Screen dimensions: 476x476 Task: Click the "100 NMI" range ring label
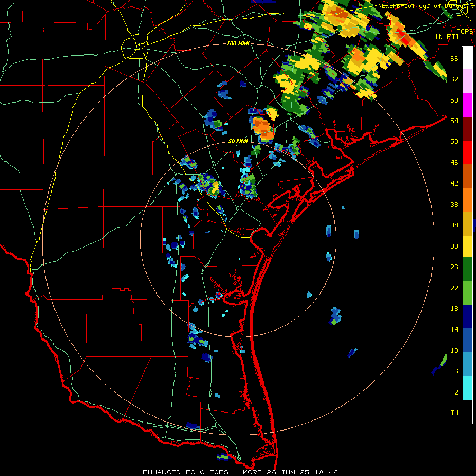tap(238, 44)
